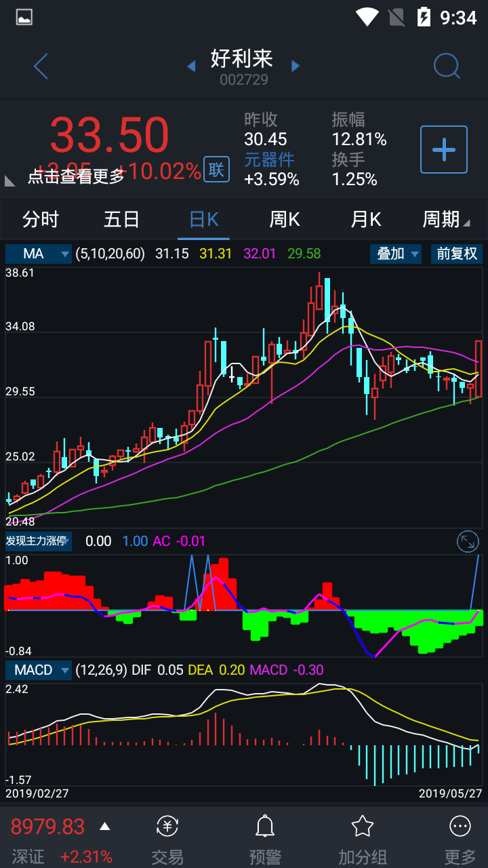Tap the 前复权 adjustment button

(x=457, y=254)
